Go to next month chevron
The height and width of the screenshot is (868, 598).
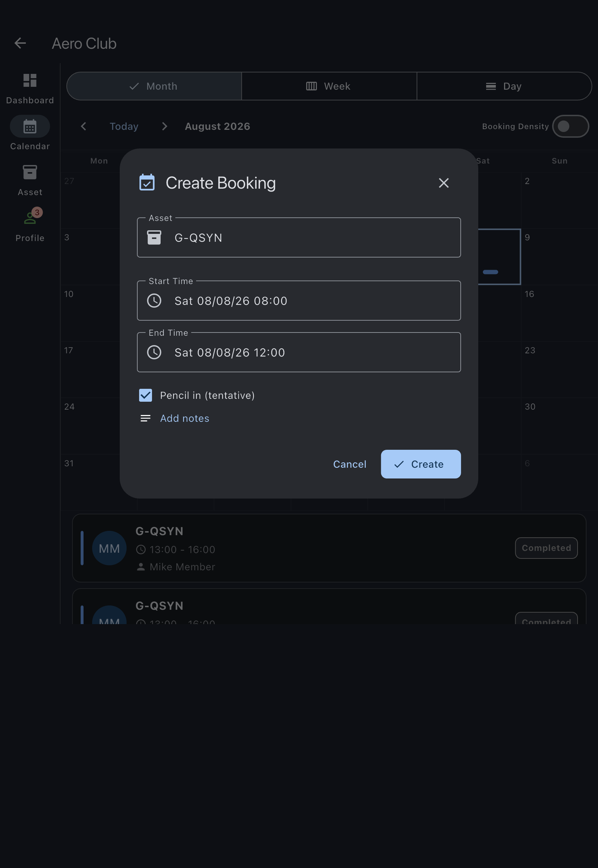coord(165,126)
